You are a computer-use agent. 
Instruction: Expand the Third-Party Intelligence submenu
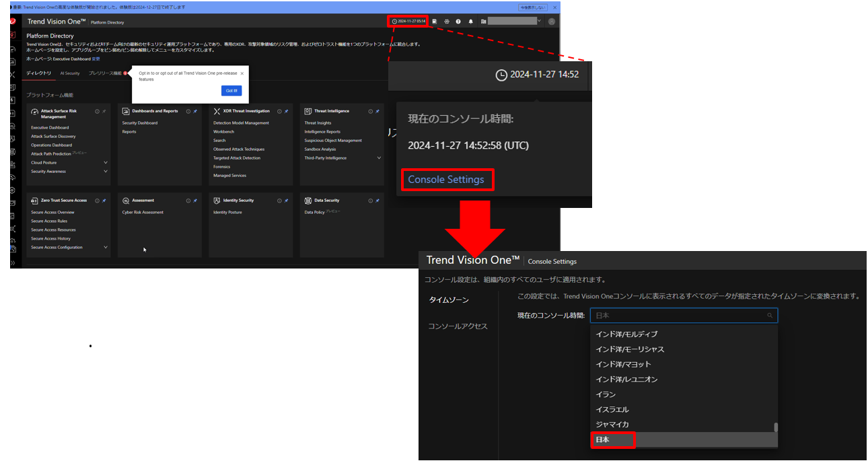click(379, 157)
